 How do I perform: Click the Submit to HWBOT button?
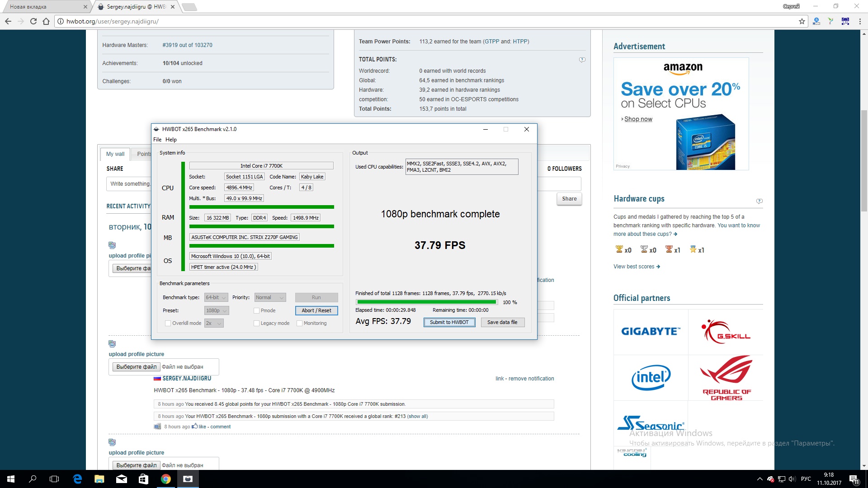(449, 322)
